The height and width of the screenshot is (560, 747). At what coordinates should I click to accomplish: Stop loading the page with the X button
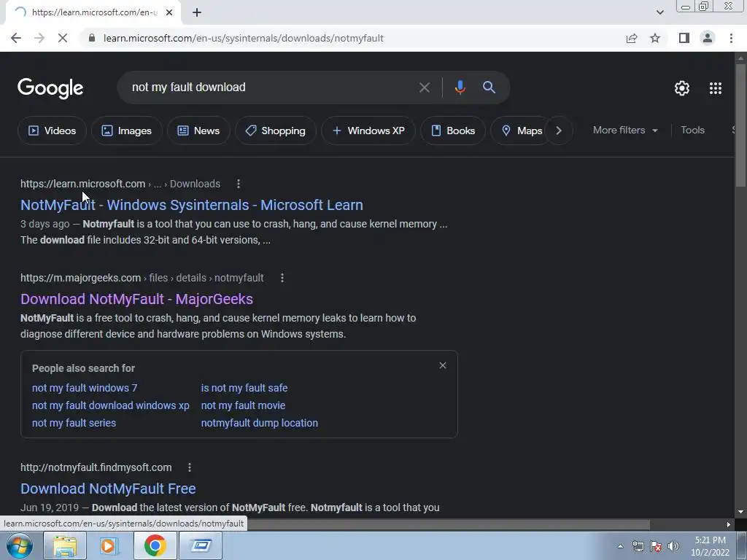pyautogui.click(x=63, y=38)
